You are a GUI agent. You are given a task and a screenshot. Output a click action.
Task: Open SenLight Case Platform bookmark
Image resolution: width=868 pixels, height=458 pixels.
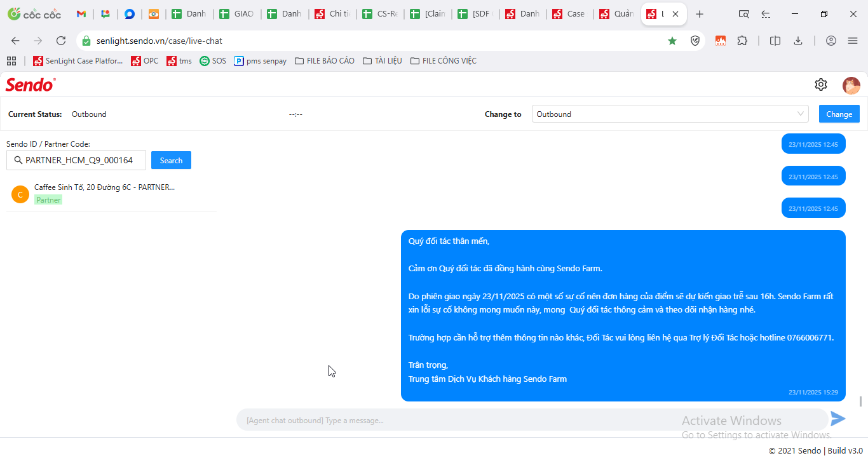pos(78,61)
